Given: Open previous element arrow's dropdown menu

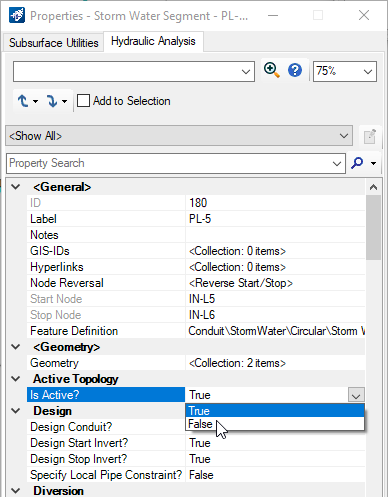Looking at the screenshot, I should pyautogui.click(x=35, y=101).
